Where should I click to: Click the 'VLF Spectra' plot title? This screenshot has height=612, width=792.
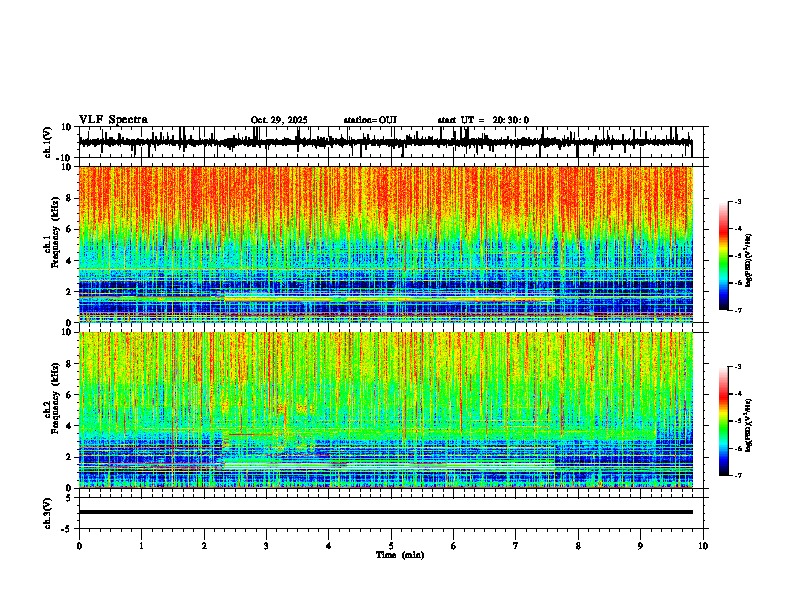113,120
